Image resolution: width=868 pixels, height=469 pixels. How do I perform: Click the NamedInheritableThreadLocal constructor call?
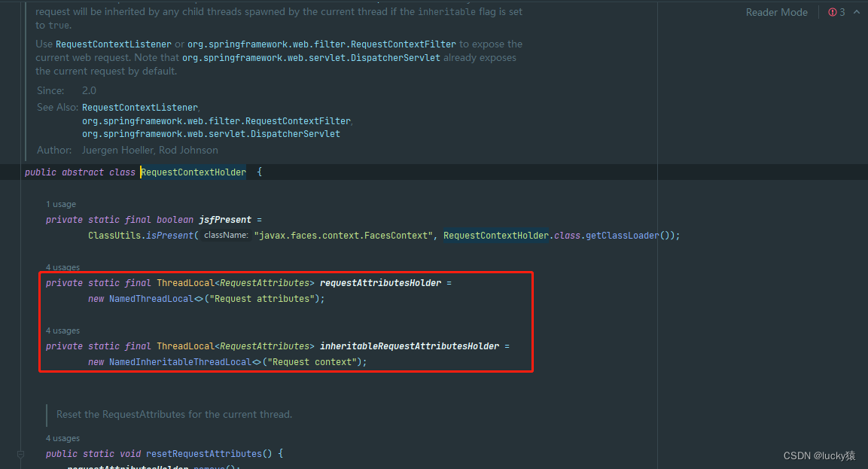[181, 361]
